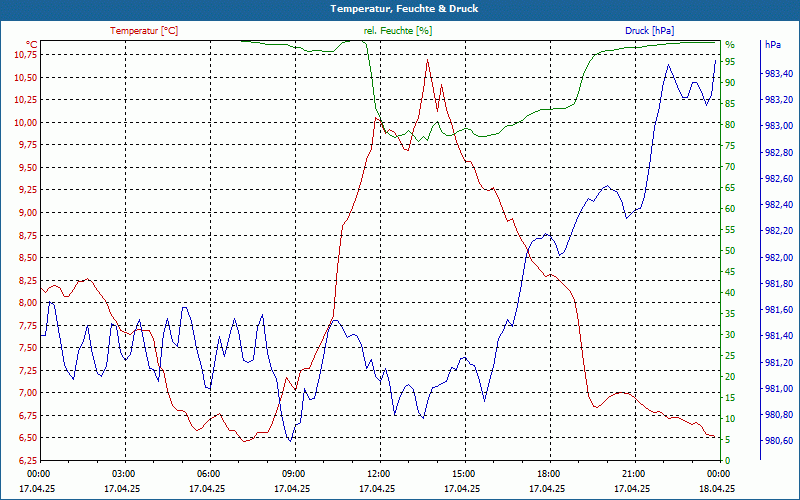Image resolution: width=800 pixels, height=500 pixels.
Task: Click the 21:00 time axis label
Action: tap(633, 473)
